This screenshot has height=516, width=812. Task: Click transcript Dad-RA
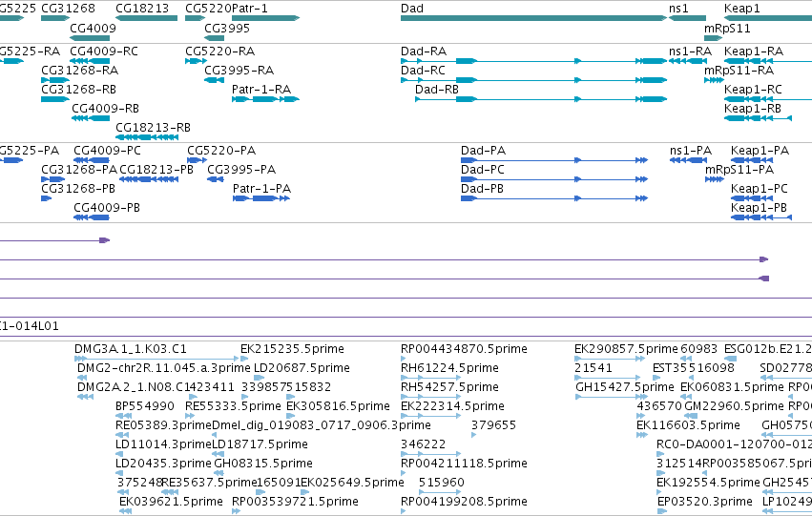tap(534, 61)
